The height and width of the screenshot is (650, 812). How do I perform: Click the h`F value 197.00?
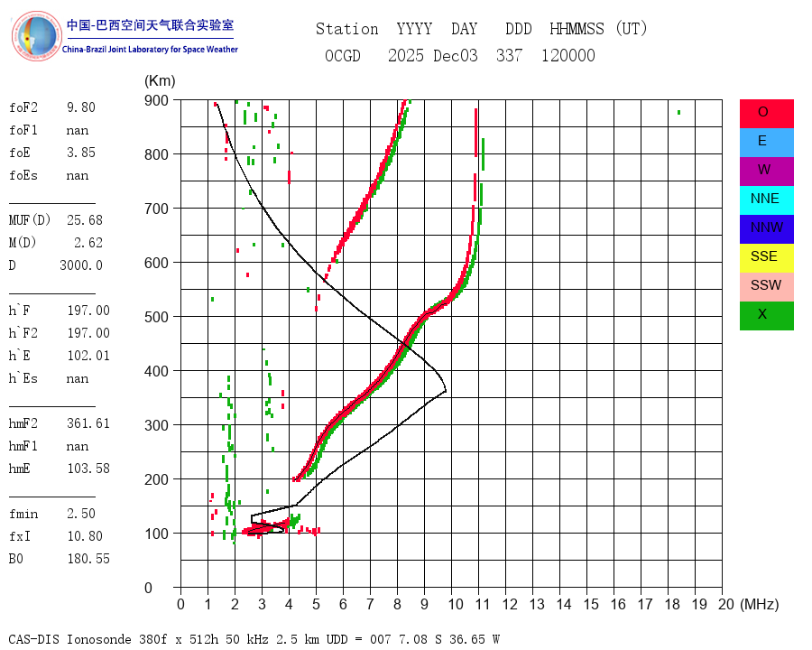pos(88,311)
